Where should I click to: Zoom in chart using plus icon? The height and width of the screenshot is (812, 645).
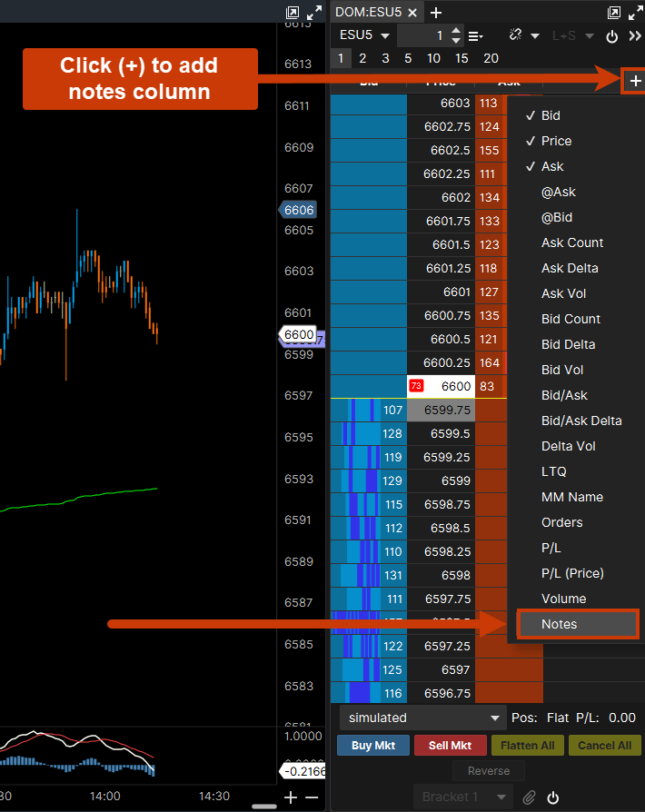291,797
